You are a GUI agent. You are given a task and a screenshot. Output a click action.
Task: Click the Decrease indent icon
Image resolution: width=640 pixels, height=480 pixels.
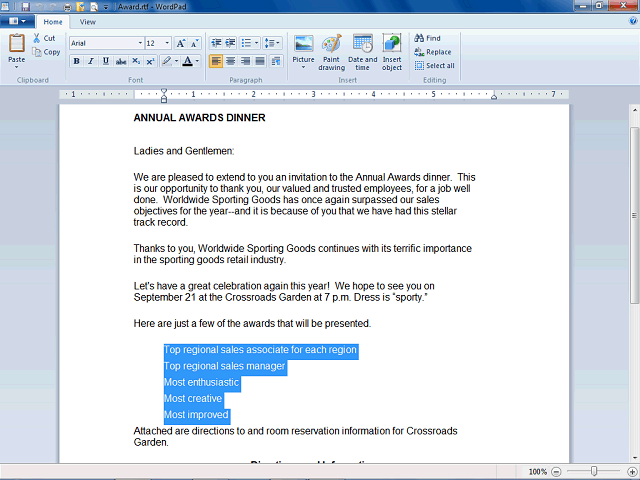coord(216,43)
